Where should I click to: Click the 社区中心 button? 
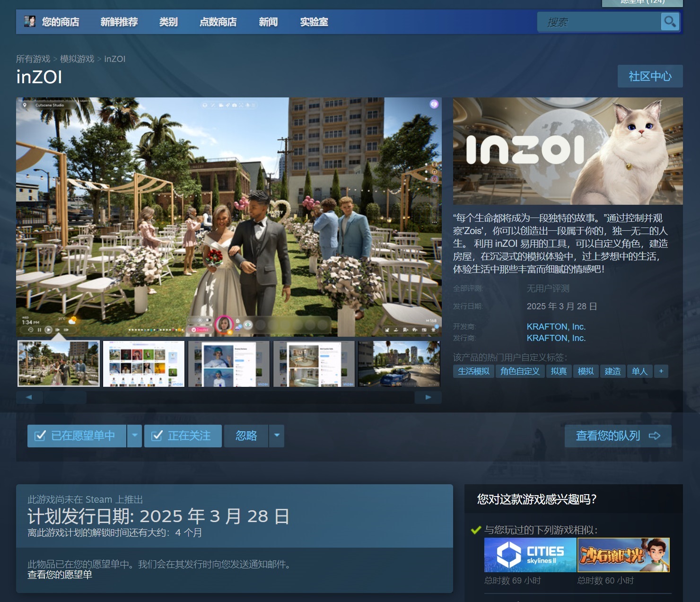click(x=650, y=76)
